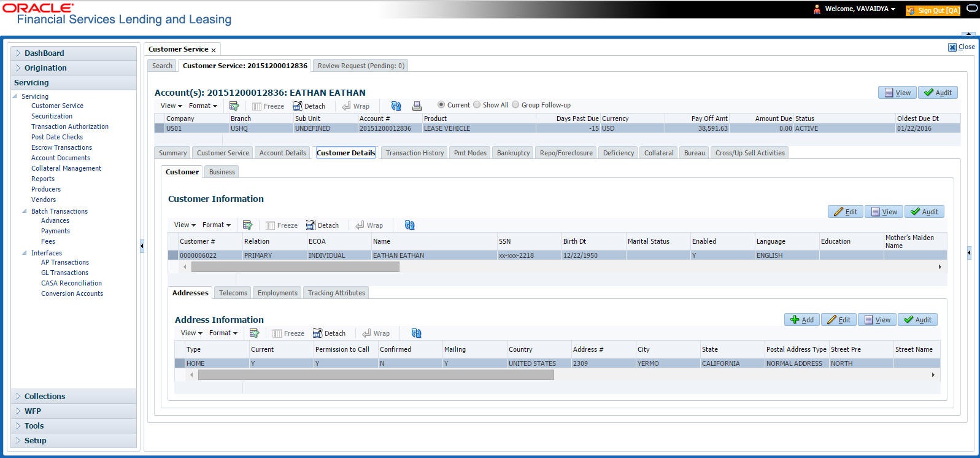Click the print icon in the Accounts toolbar
This screenshot has width=980, height=458.
tap(417, 106)
